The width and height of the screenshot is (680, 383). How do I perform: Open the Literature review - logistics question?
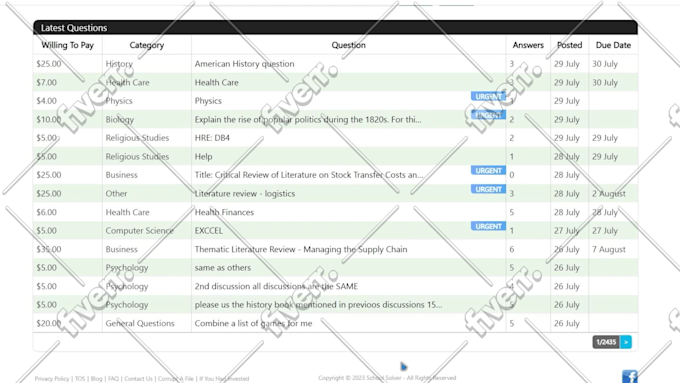[x=245, y=193]
